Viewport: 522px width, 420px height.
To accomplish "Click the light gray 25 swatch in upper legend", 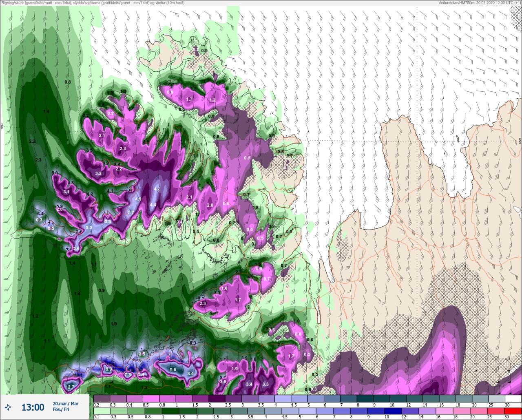I will [497, 398].
